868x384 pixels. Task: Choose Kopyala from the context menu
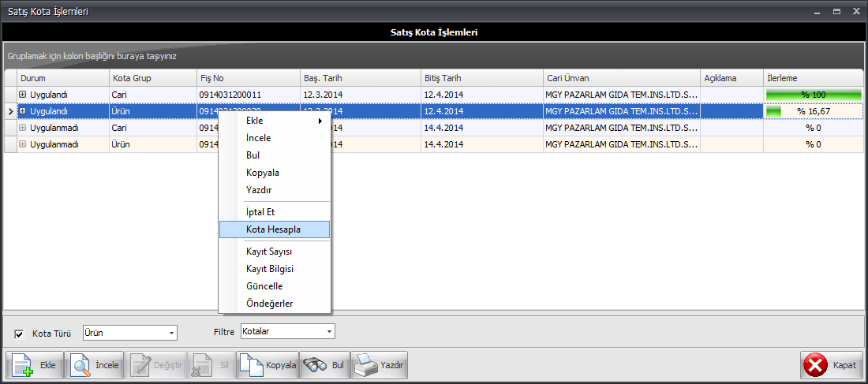coord(275,172)
